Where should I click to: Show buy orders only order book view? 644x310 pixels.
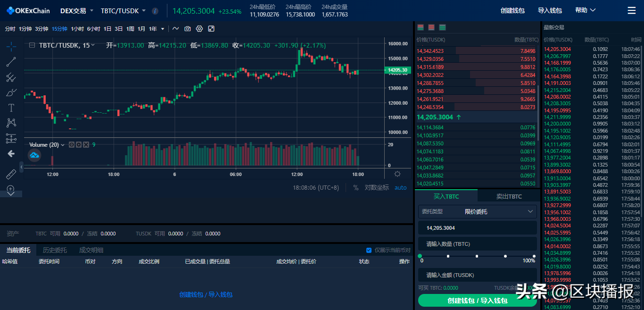coord(442,27)
